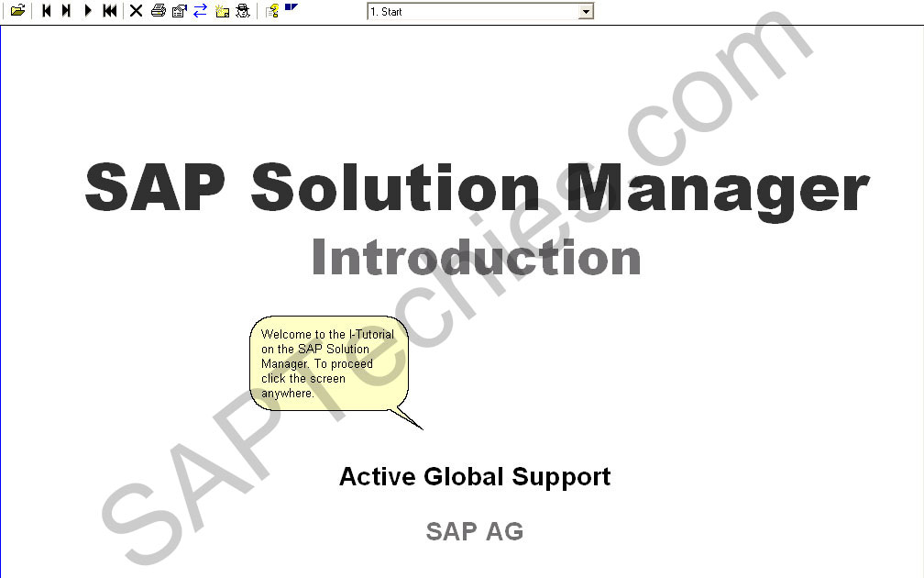Play the tutorial with the arrow
The width and height of the screenshot is (924, 578).
click(88, 11)
